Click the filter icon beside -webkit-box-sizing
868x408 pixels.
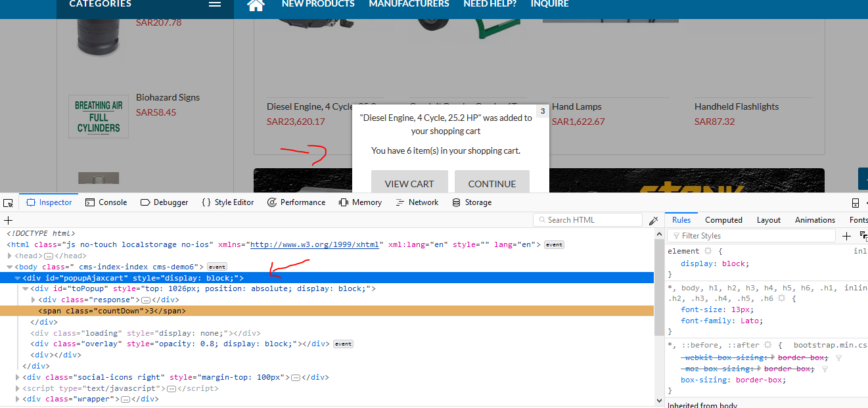(839, 358)
